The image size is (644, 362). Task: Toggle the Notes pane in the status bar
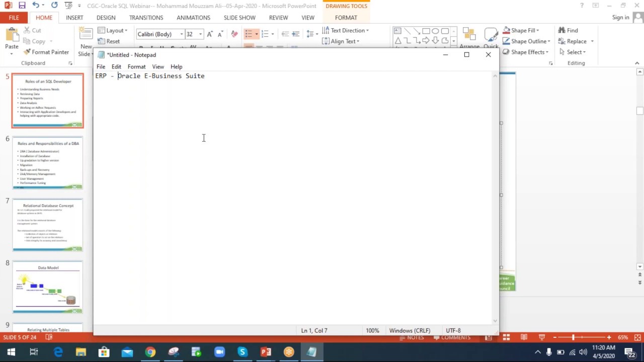pos(411,337)
